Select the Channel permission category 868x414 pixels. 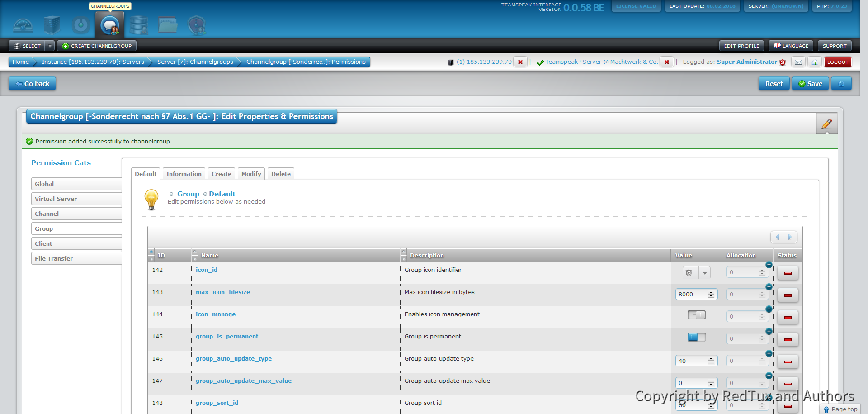(76, 214)
